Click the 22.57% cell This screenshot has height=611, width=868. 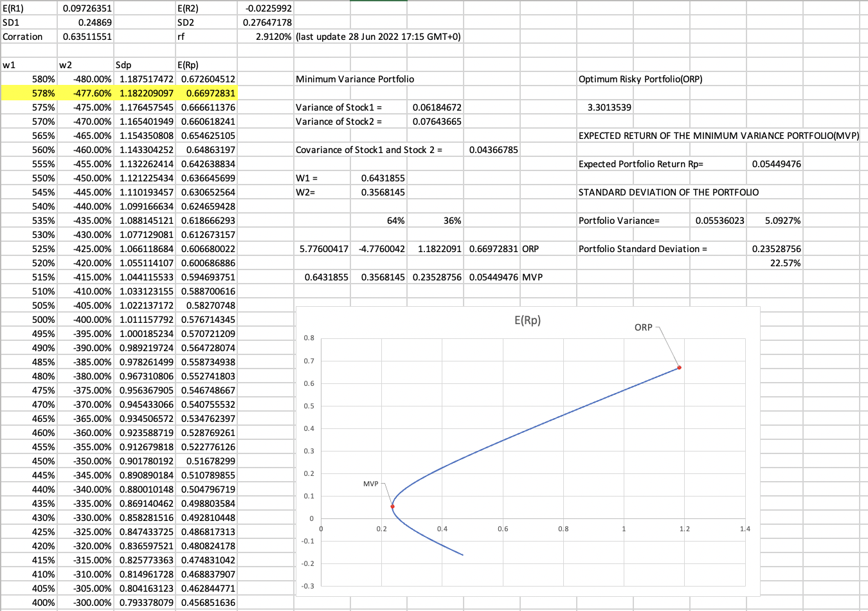(775, 263)
